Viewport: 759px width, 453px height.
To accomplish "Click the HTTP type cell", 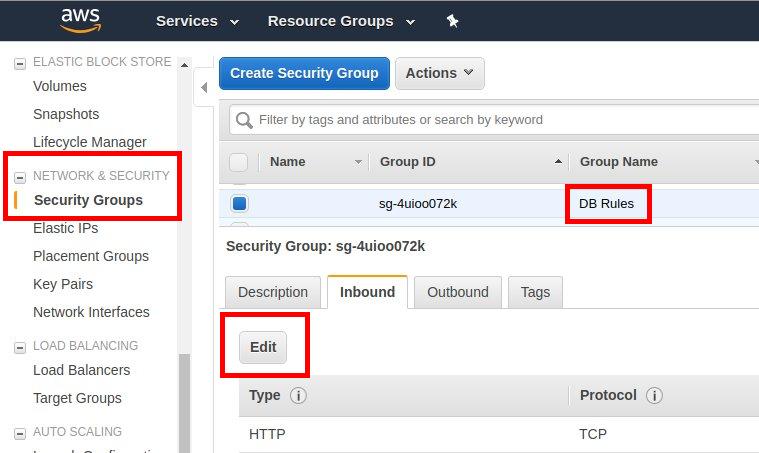I will point(267,434).
